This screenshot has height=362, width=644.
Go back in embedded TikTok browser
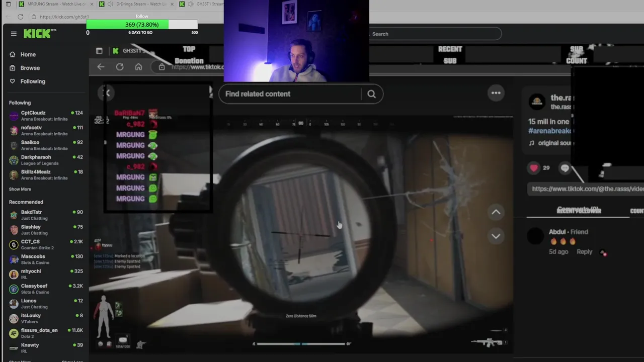point(101,67)
